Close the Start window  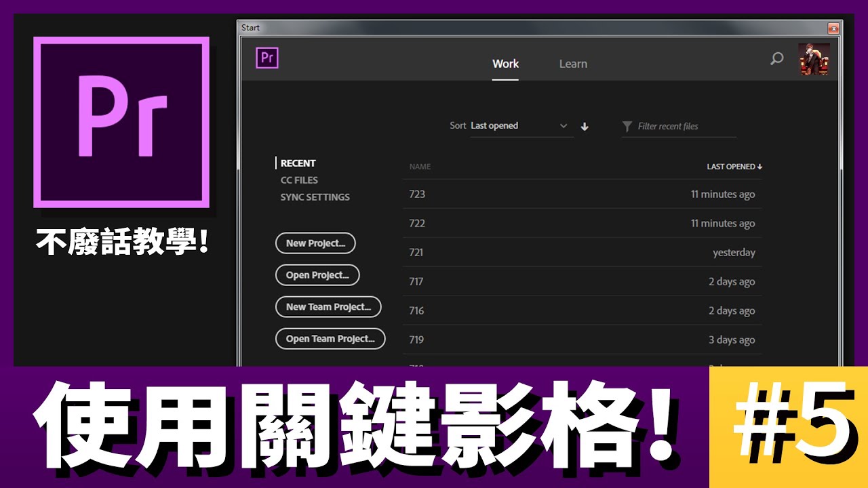point(833,28)
